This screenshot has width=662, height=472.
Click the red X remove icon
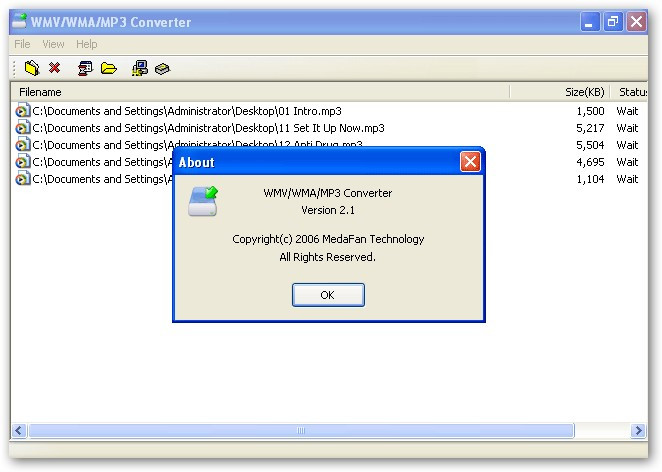coord(54,68)
